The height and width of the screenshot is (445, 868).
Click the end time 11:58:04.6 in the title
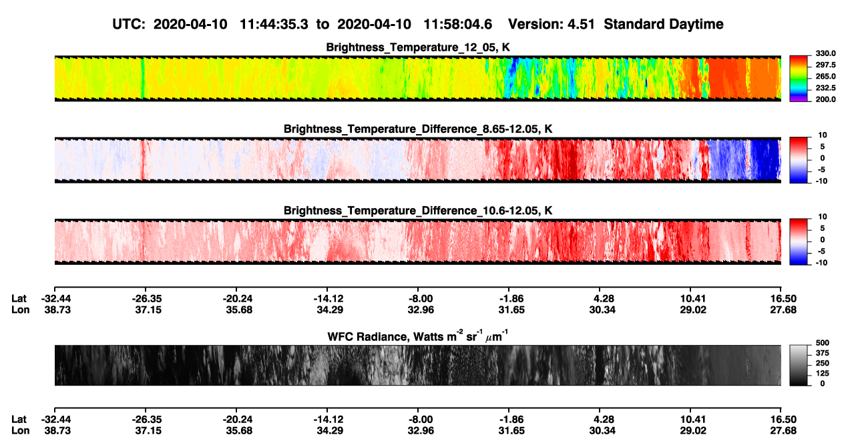click(458, 24)
